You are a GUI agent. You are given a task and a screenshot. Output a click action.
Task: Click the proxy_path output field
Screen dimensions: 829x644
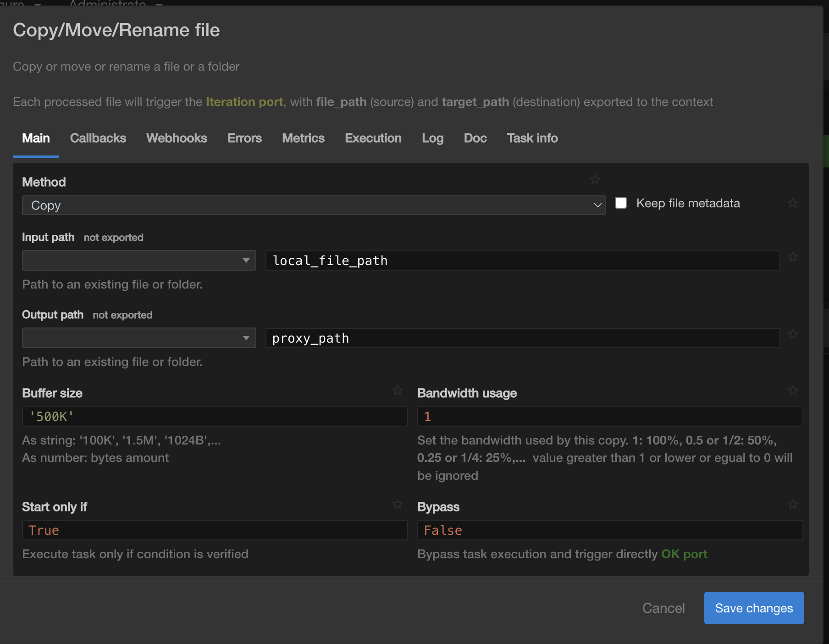tap(523, 338)
